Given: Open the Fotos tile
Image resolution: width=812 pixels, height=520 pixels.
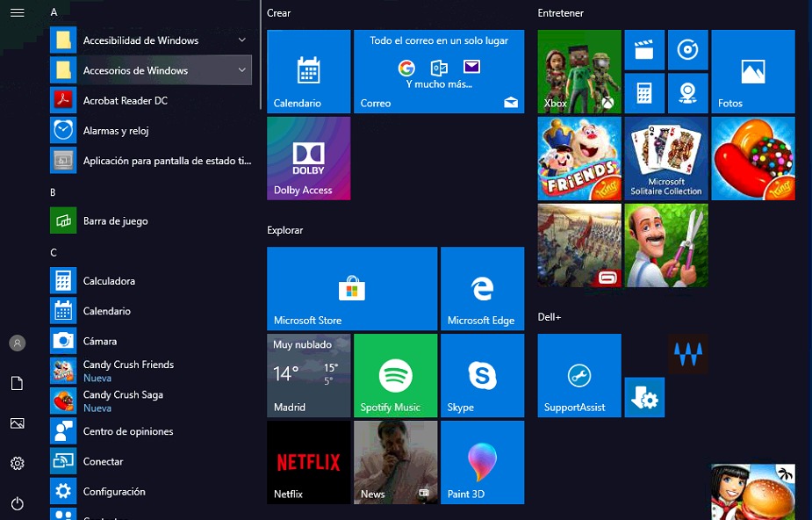Looking at the screenshot, I should pyautogui.click(x=753, y=71).
